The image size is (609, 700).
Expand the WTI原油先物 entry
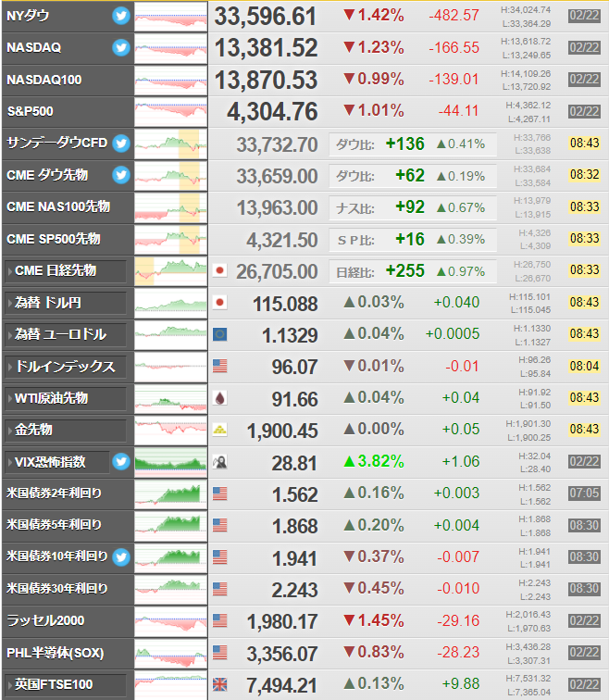65,398
